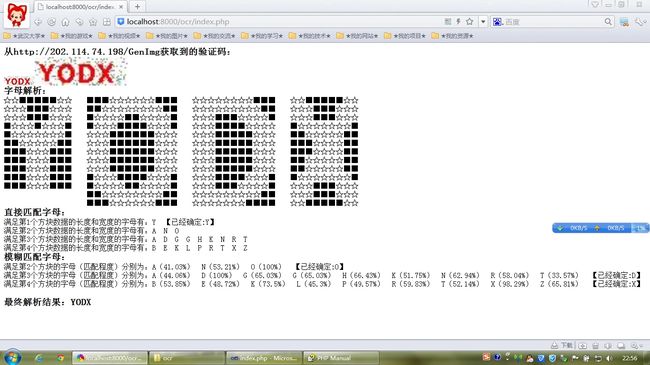Toggle the lightning speed mode icon
This screenshot has height=365, width=650.
click(458, 21)
